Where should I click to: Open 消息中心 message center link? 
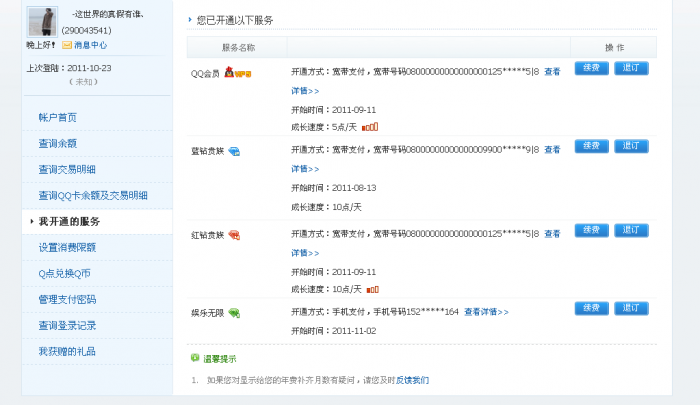click(90, 45)
